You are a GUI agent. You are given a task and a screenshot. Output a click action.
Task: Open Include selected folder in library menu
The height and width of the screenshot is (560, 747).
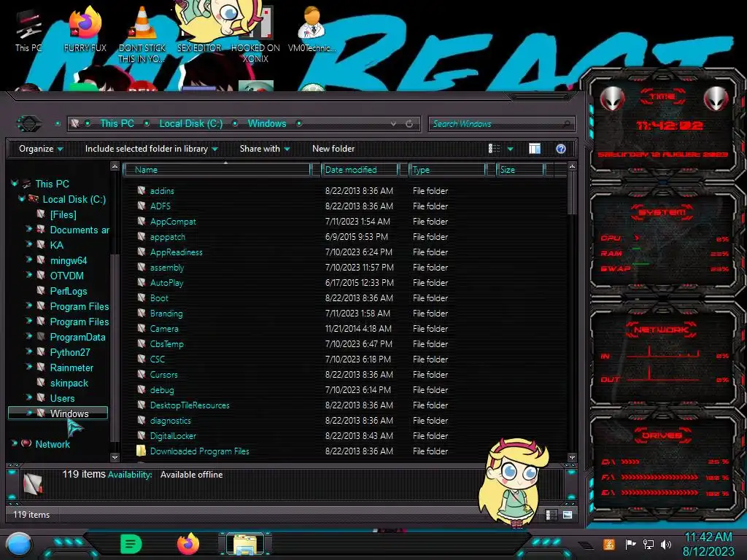(x=151, y=149)
